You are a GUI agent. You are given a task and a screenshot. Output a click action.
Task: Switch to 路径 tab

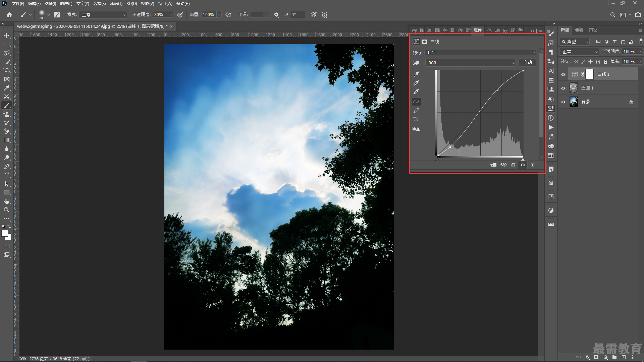pyautogui.click(x=593, y=30)
